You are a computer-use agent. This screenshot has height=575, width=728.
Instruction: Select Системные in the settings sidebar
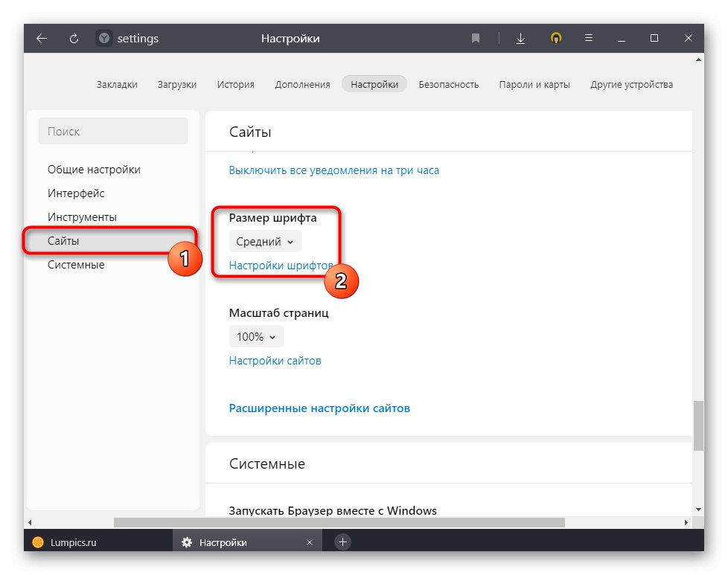tap(75, 264)
